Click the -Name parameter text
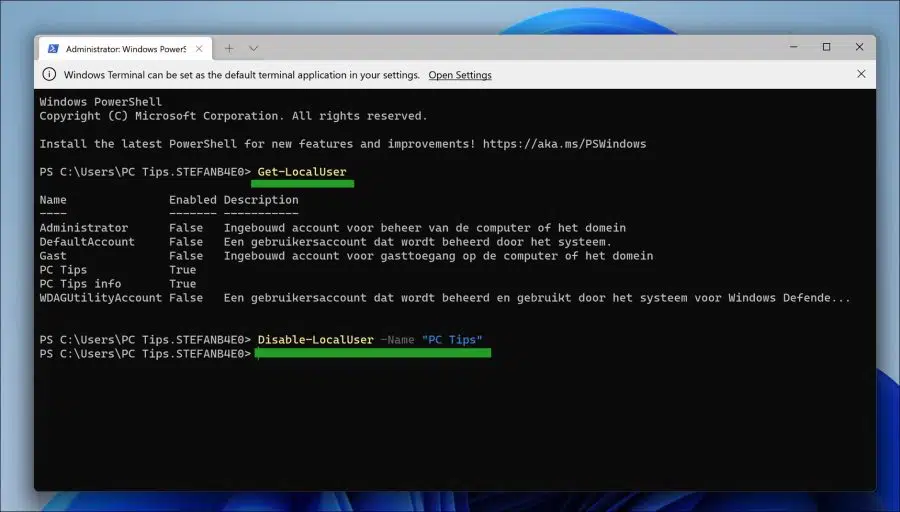900x512 pixels. (397, 340)
